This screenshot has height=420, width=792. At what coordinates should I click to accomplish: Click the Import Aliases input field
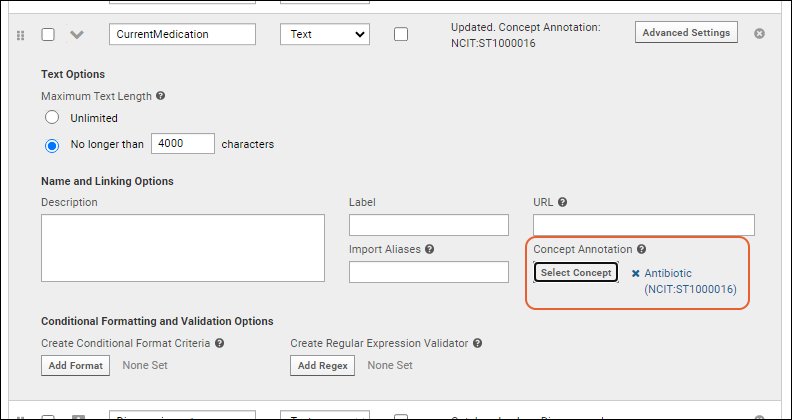[429, 272]
